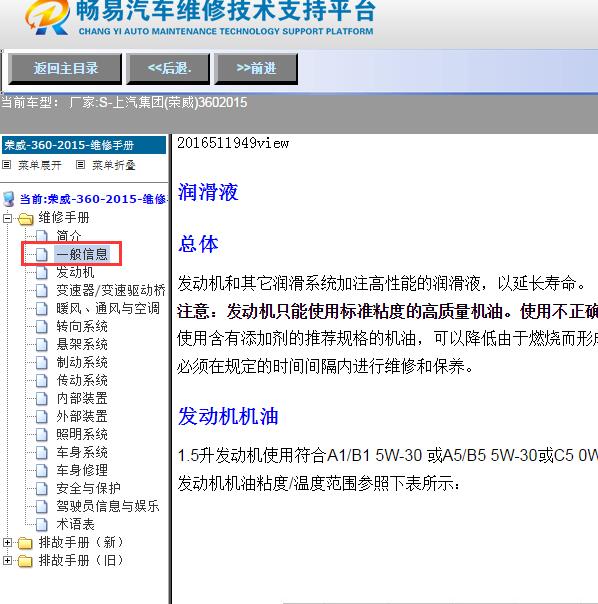Open the 发动机 section
This screenshot has height=604, width=598.
pyautogui.click(x=75, y=272)
